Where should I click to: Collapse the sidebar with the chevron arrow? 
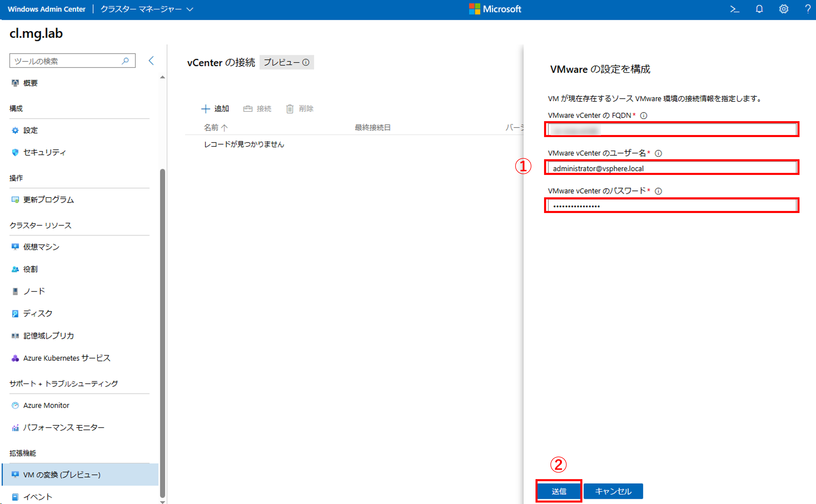(151, 61)
